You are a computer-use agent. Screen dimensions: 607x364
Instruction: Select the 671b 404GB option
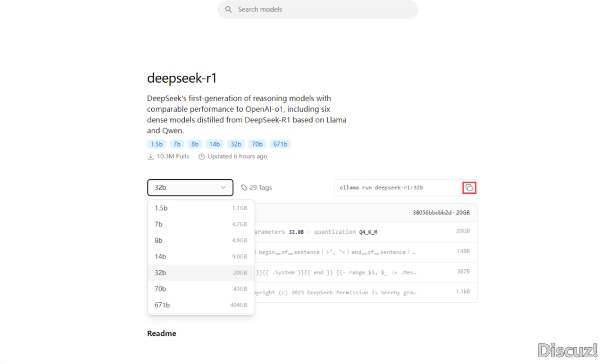pyautogui.click(x=201, y=305)
